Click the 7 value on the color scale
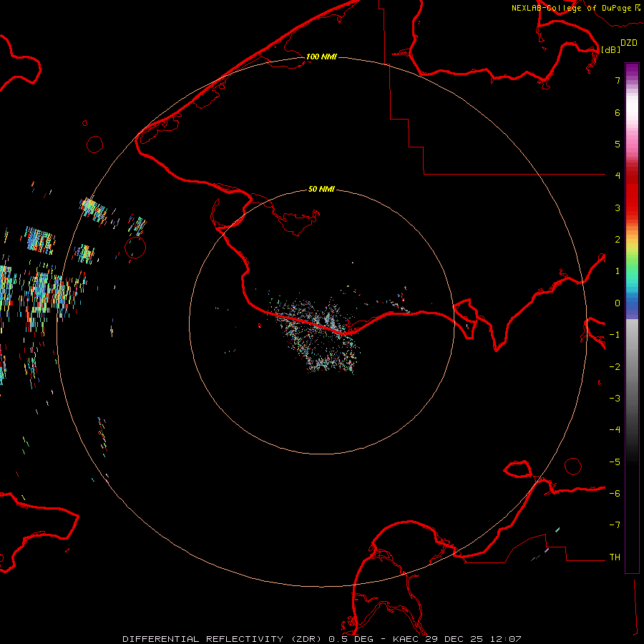Viewport: 644px width, 644px height. (x=618, y=80)
